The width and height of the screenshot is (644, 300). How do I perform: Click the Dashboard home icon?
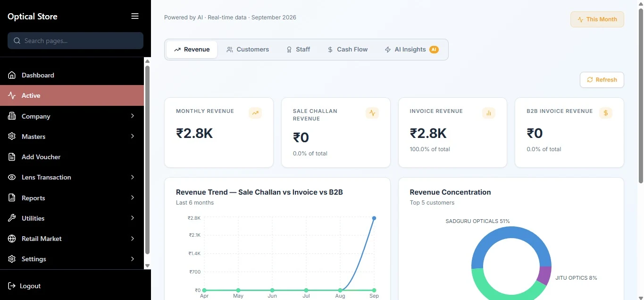click(x=12, y=75)
